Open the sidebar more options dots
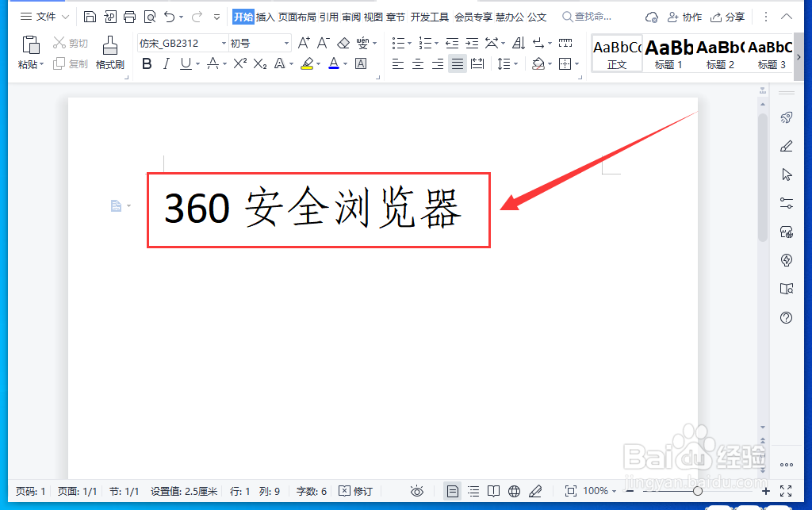The height and width of the screenshot is (510, 812). pos(786,465)
